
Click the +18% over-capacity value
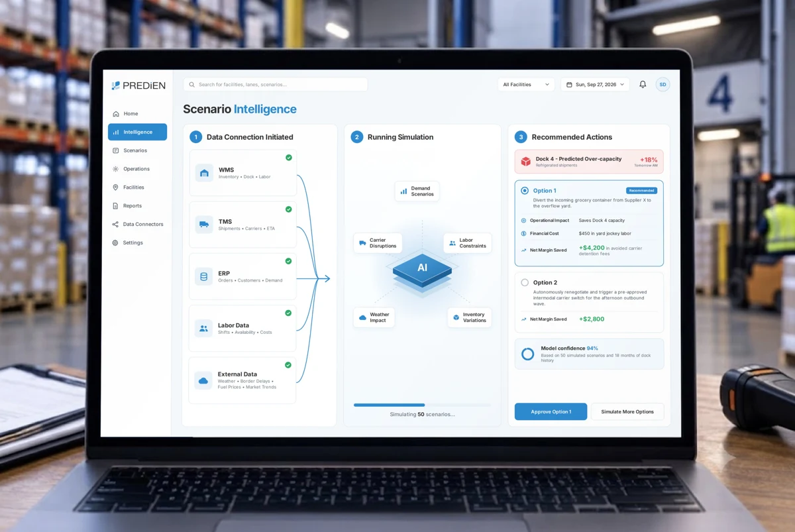pos(649,160)
